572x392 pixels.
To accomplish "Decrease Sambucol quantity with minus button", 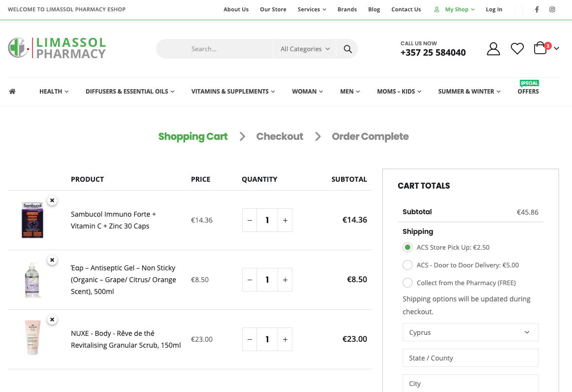I will (x=250, y=220).
